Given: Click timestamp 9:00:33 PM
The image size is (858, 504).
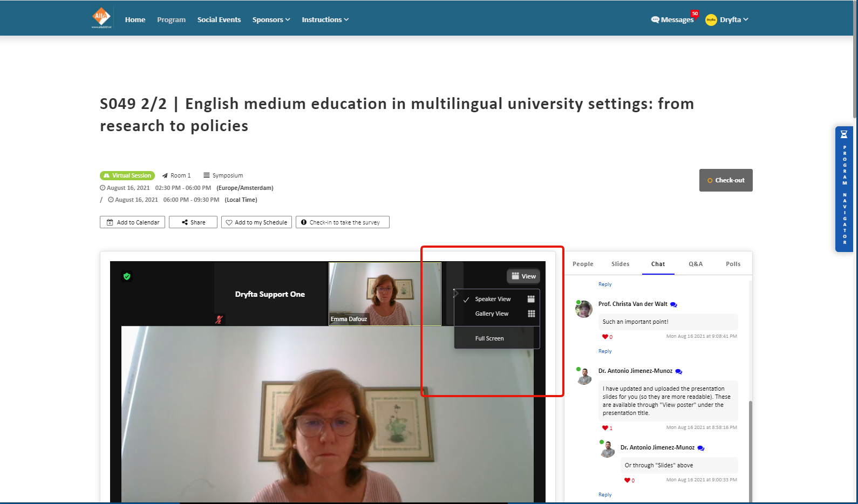Looking at the screenshot, I should 702,480.
